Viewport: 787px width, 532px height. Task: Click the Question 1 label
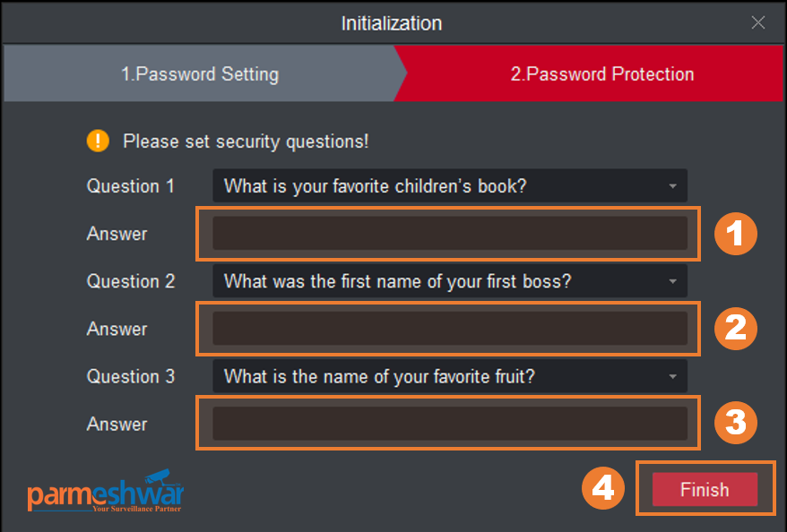pos(130,186)
